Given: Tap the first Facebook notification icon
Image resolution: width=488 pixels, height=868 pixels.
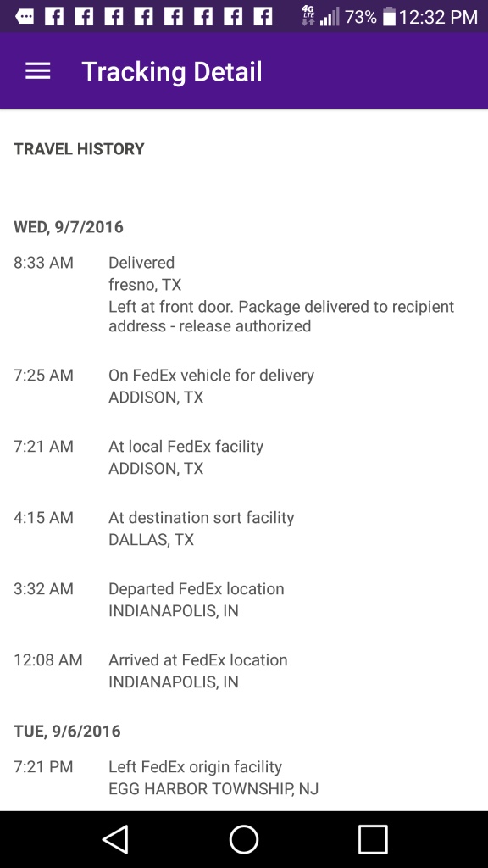Looking at the screenshot, I should [53, 17].
